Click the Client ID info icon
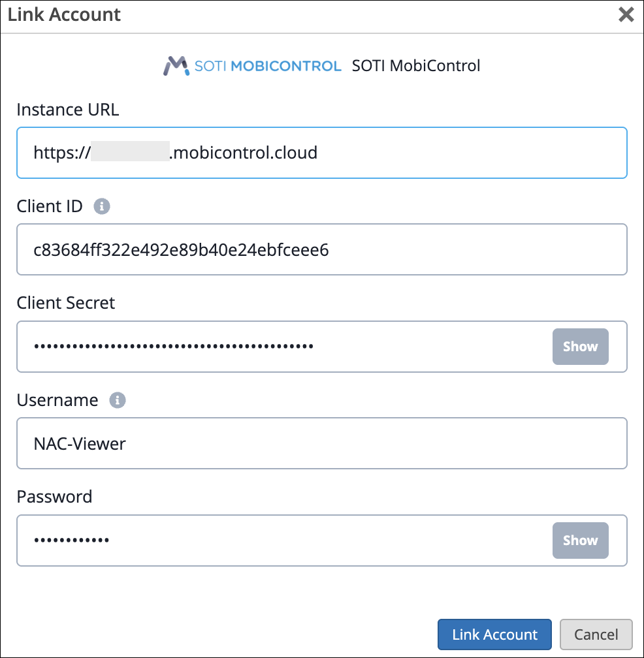This screenshot has width=644, height=658. point(101,207)
